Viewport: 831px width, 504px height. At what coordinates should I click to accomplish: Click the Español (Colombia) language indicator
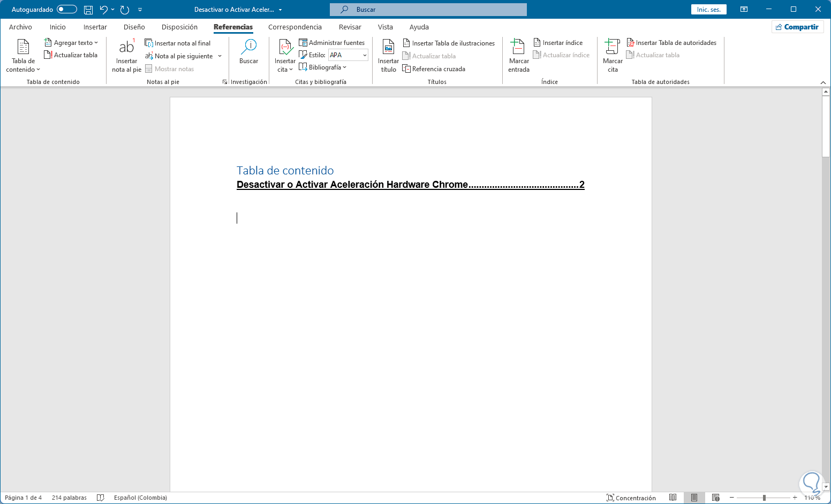(140, 498)
